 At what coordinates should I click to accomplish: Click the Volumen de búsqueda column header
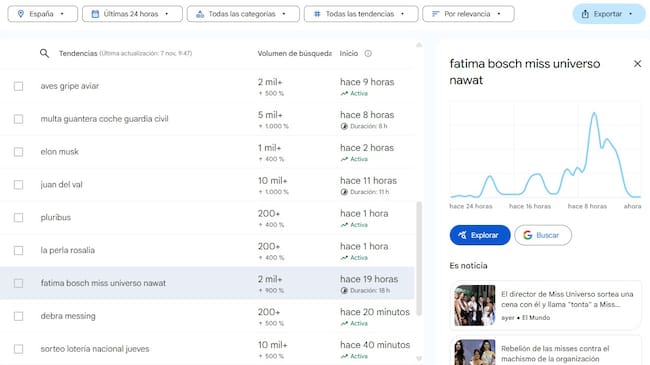[294, 54]
